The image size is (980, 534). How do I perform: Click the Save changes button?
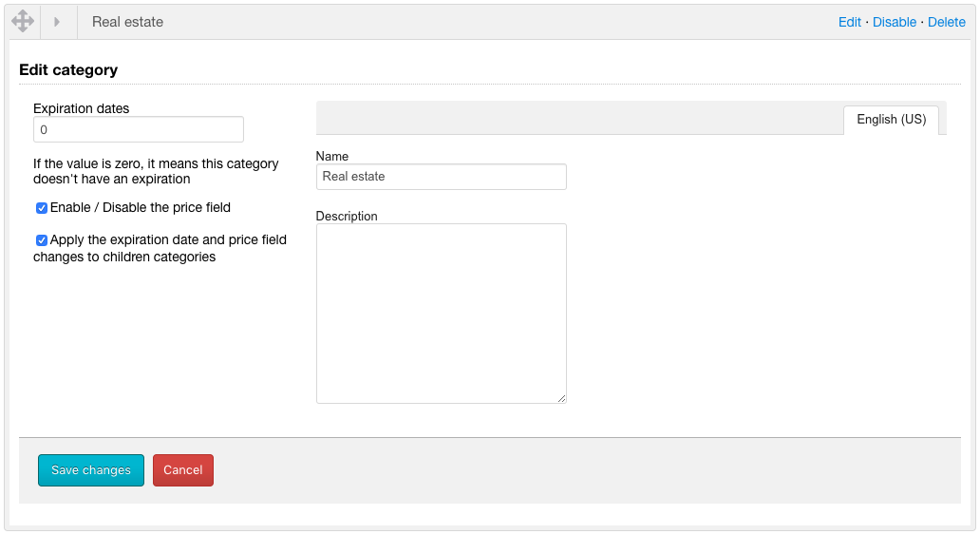tap(91, 470)
